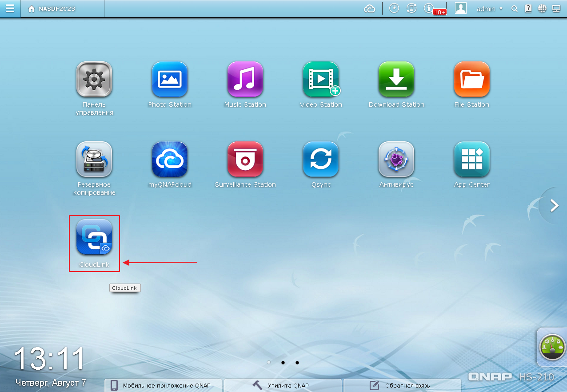Launch the CloudLink app
This screenshot has height=392, width=567.
94,237
